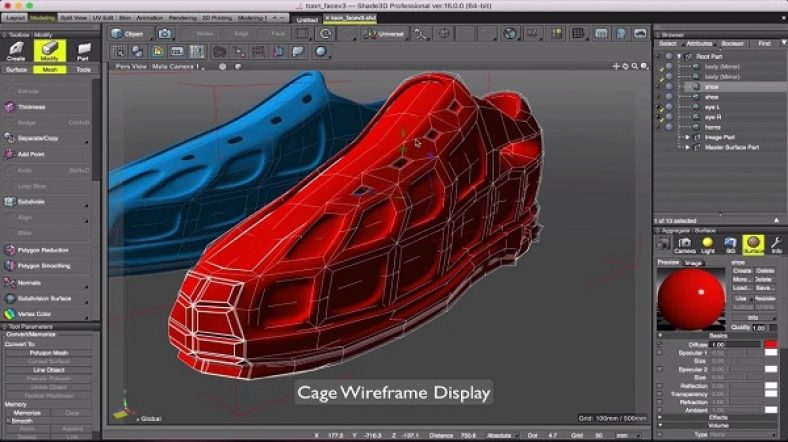Image resolution: width=788 pixels, height=442 pixels.
Task: Switch to the Rendering tab
Action: [x=182, y=18]
